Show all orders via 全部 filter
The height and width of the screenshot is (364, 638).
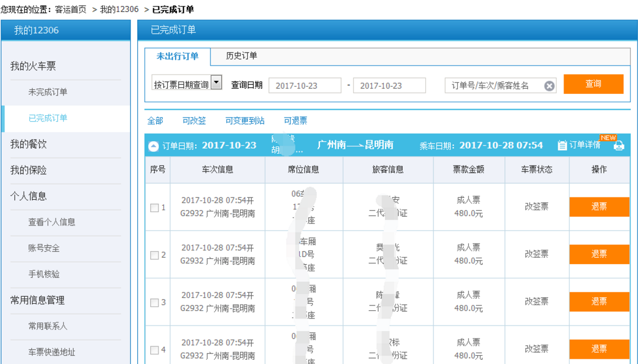pos(156,120)
